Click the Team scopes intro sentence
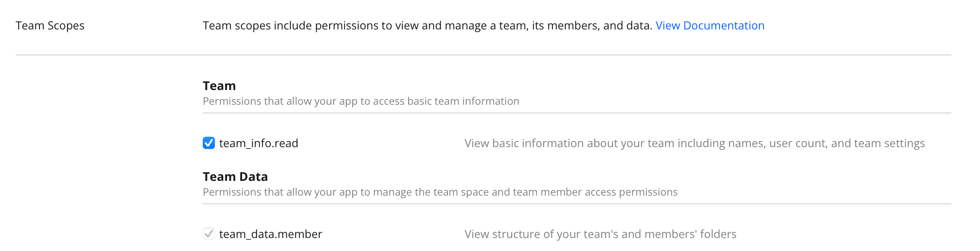 point(427,26)
